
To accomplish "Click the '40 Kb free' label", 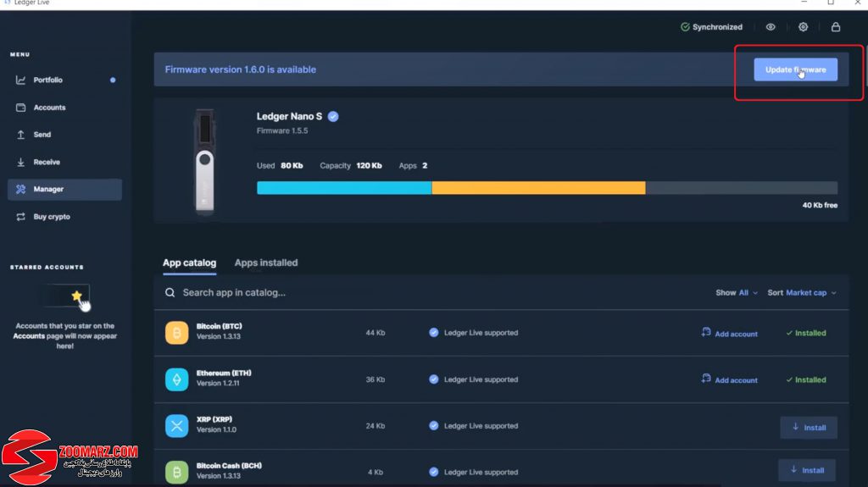I will point(820,205).
